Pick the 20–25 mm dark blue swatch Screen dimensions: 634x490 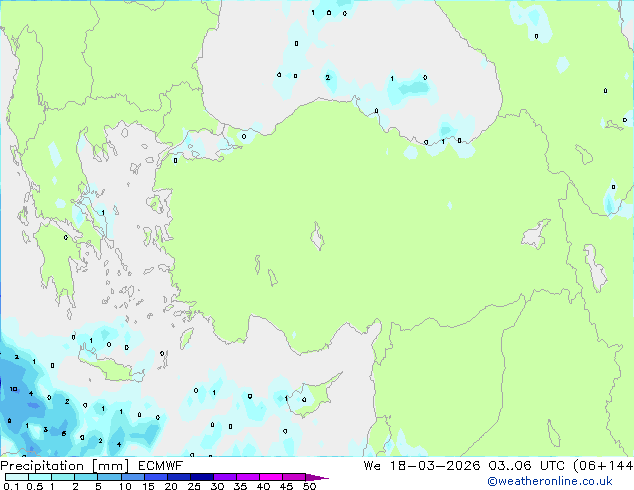pos(179,477)
